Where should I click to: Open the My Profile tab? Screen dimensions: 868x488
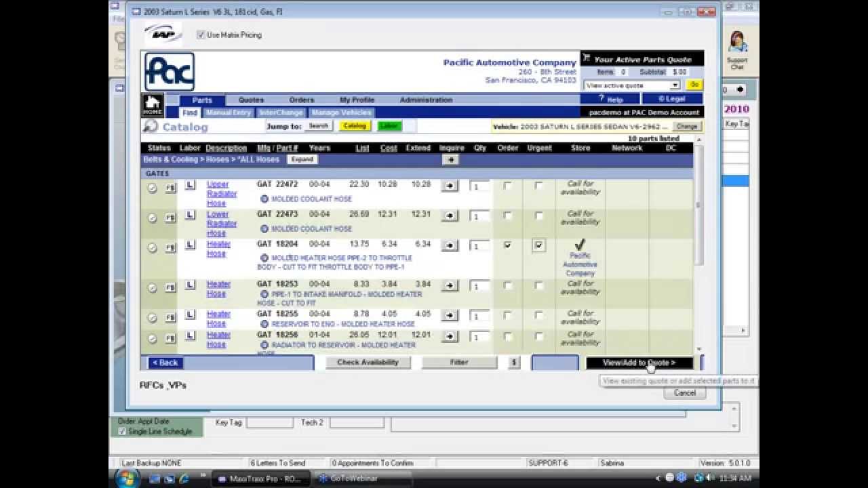tap(357, 100)
